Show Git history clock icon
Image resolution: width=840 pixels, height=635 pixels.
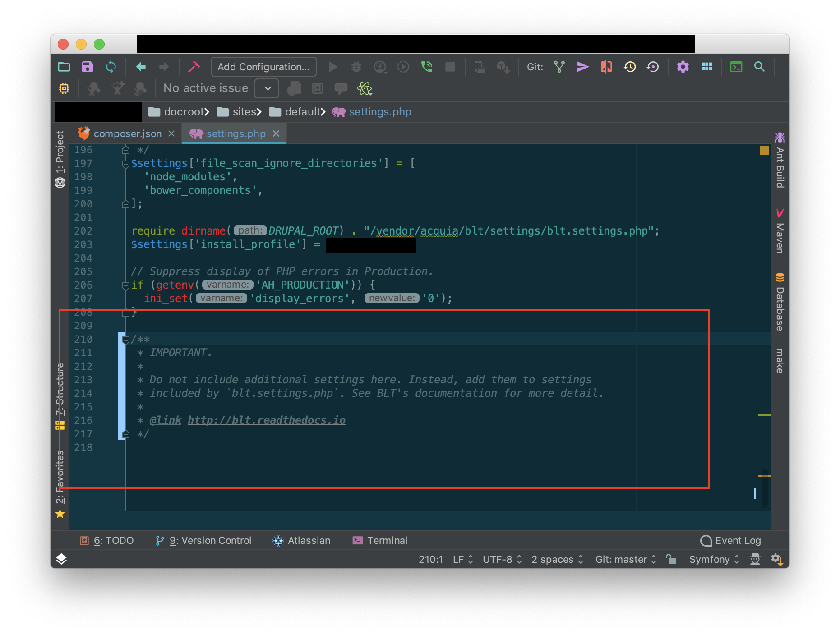630,67
